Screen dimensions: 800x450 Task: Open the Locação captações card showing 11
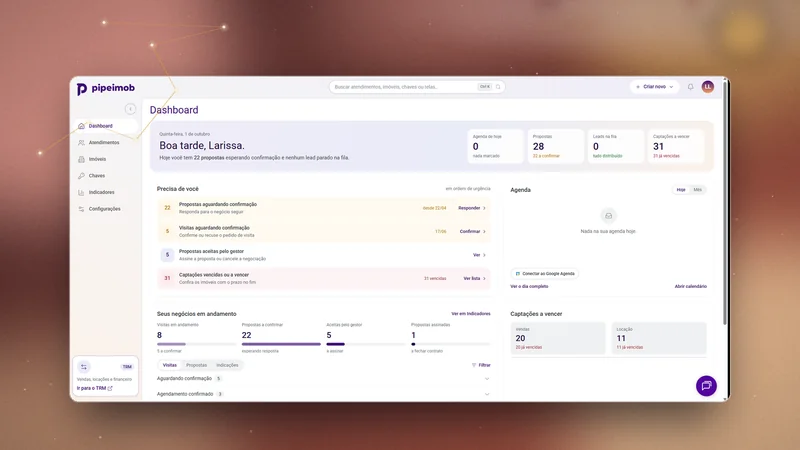click(x=659, y=338)
